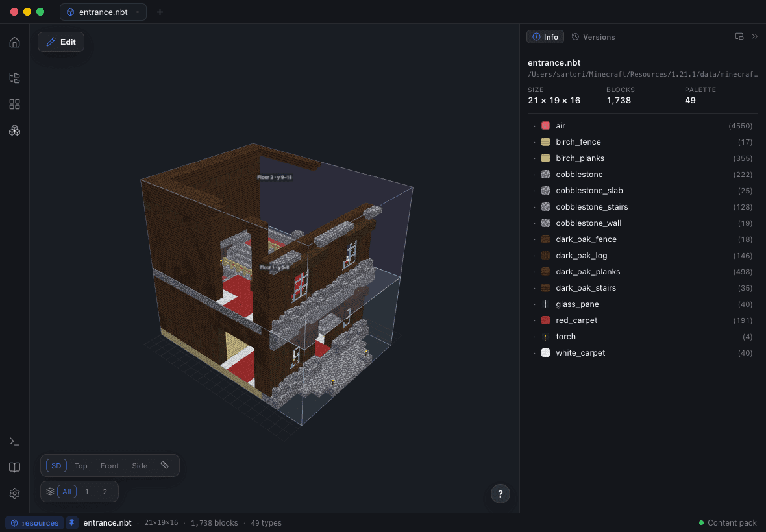Open the terminal console icon
This screenshot has width=766, height=532.
click(x=15, y=441)
